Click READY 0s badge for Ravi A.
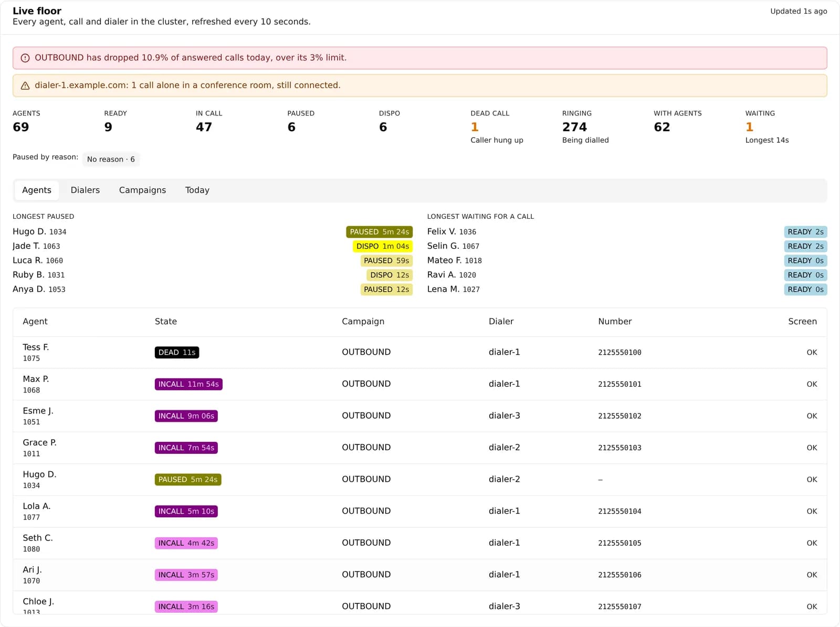Screen dimensions: 840x627 tap(805, 275)
